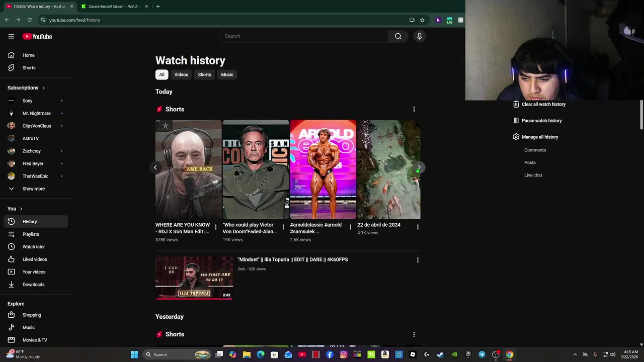Go back with the browser back arrow
The image size is (644, 362).
coord(7,20)
